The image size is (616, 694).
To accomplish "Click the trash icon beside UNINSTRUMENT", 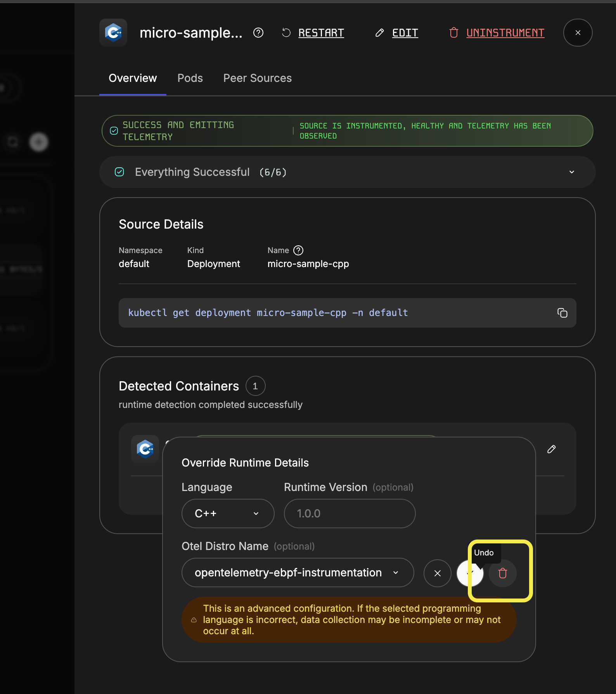I will (x=454, y=33).
